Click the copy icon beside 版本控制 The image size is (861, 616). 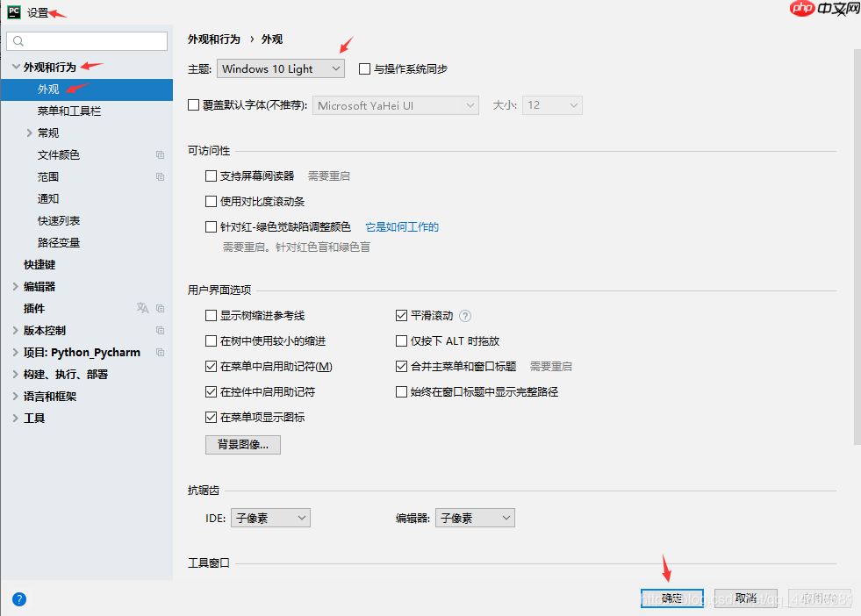pos(160,331)
